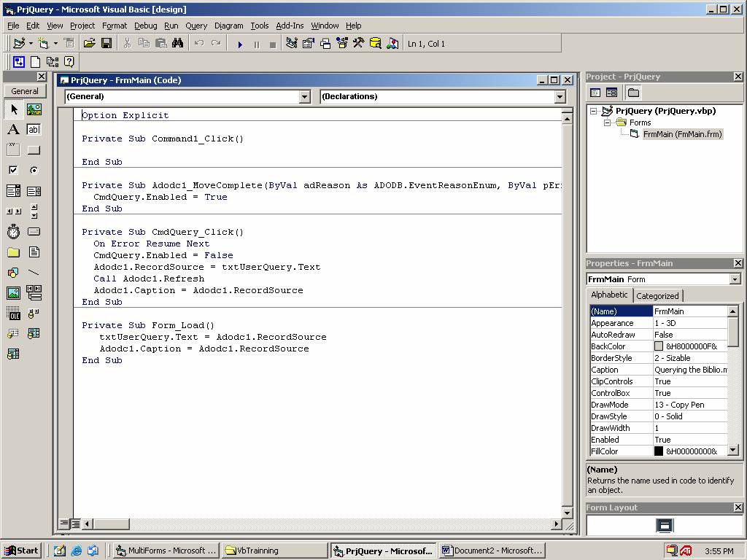Image resolution: width=747 pixels, height=560 pixels.
Task: Switch to the Categorized properties tab
Action: point(657,296)
